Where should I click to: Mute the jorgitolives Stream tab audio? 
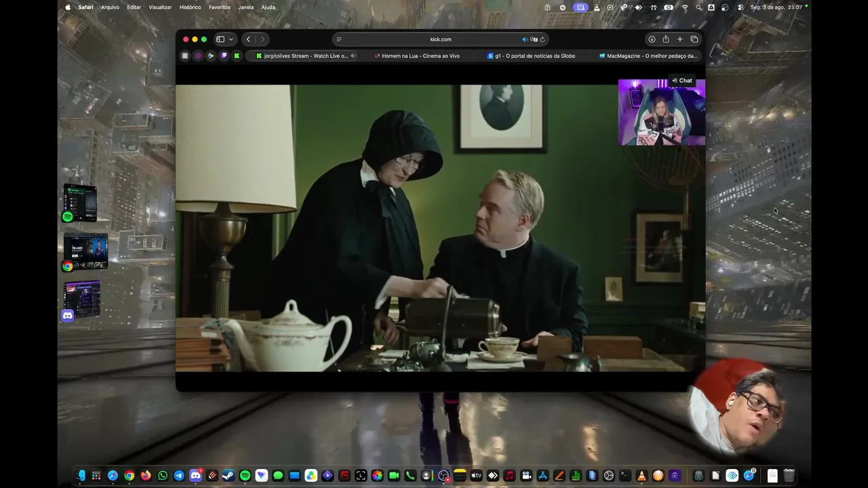pos(353,56)
